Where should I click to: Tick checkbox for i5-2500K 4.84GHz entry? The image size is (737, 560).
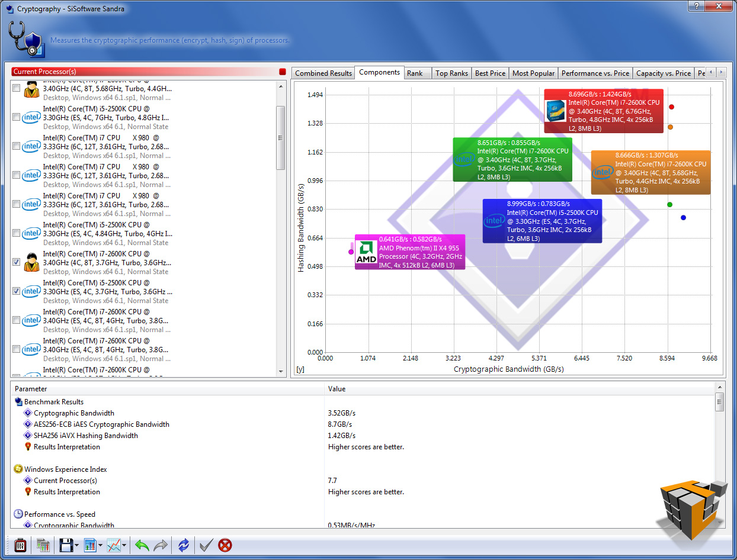[x=16, y=233]
